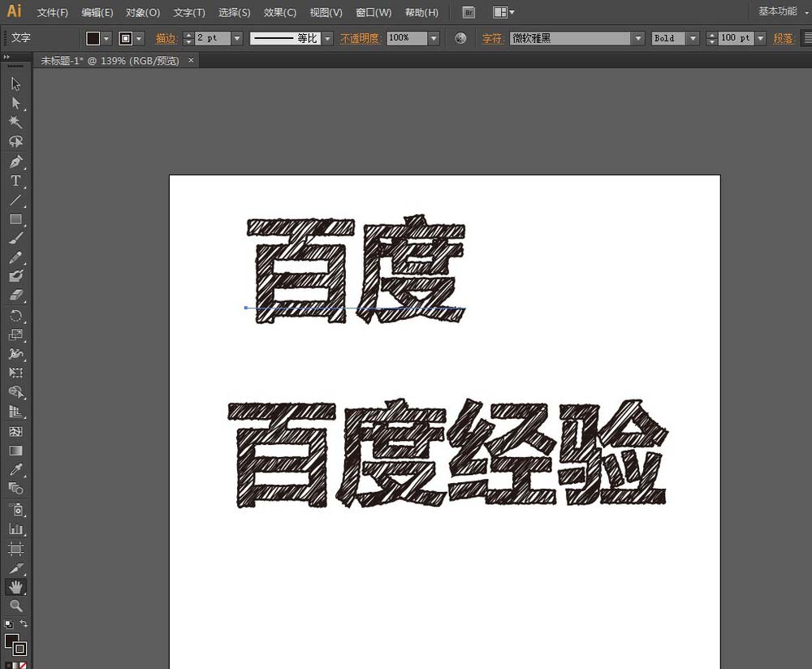Select the Eyedropper tool
This screenshot has height=669, width=812.
pyautogui.click(x=15, y=469)
